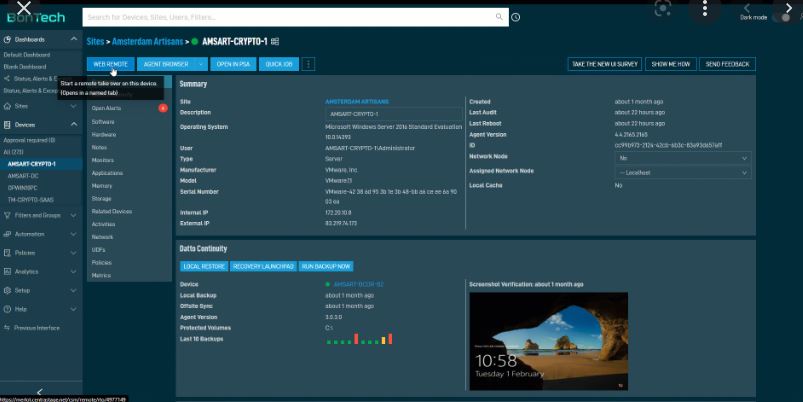Viewport: 803px width, 402px height.
Task: Collapse the Dashboards section chevron
Action: (74, 39)
